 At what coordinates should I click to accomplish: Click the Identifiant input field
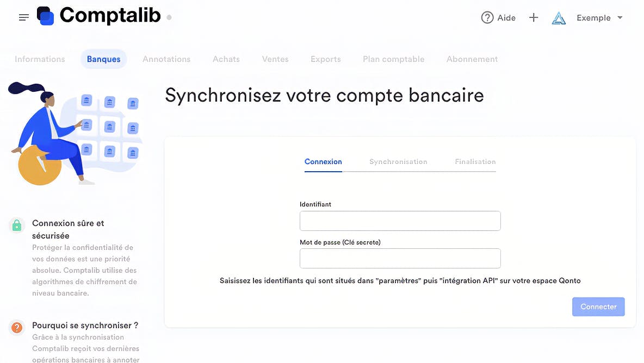(x=400, y=221)
